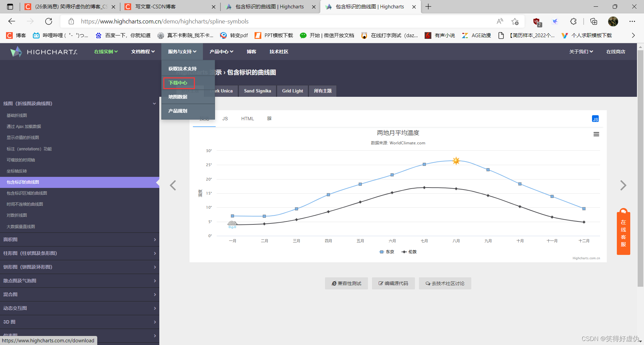Open a new browser tab
The height and width of the screenshot is (345, 644).
pyautogui.click(x=428, y=7)
